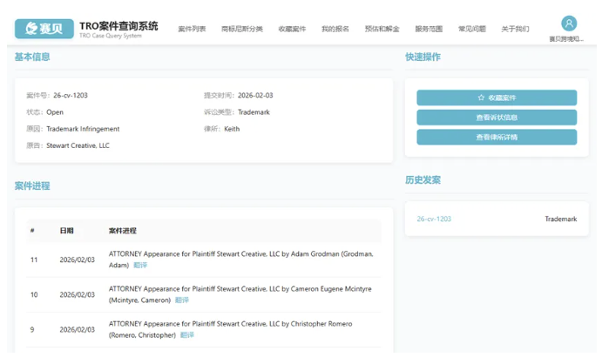Click 翻译 link for Adam Grodman entry
The width and height of the screenshot is (602, 364).
coord(140,266)
